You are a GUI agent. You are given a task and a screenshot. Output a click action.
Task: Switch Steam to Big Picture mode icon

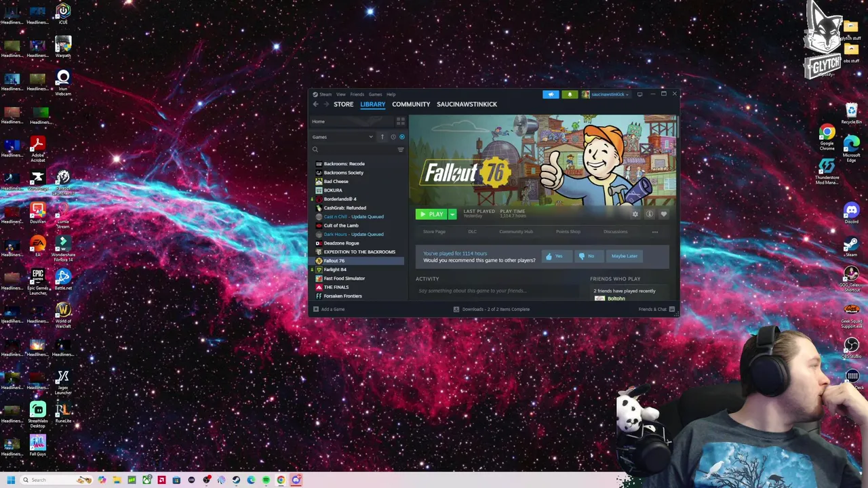639,94
